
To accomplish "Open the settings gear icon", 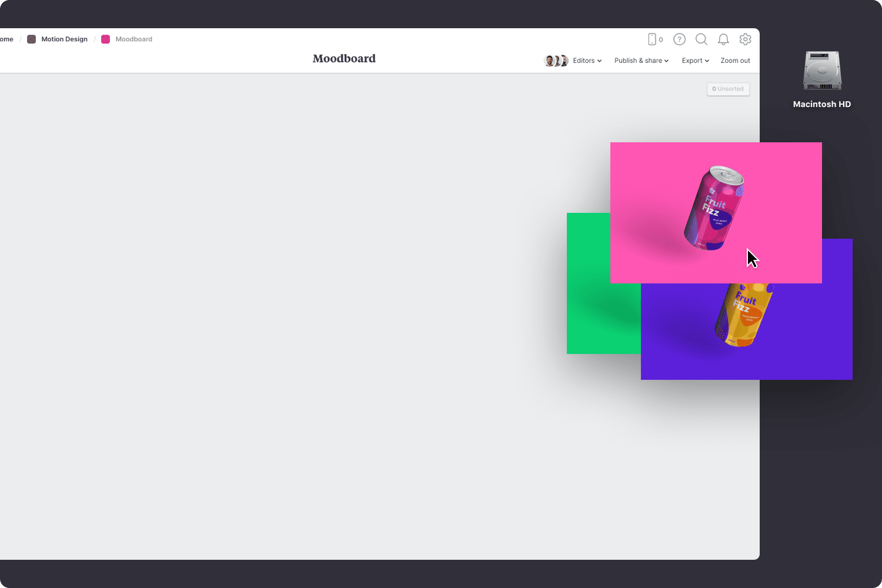I will pos(746,39).
